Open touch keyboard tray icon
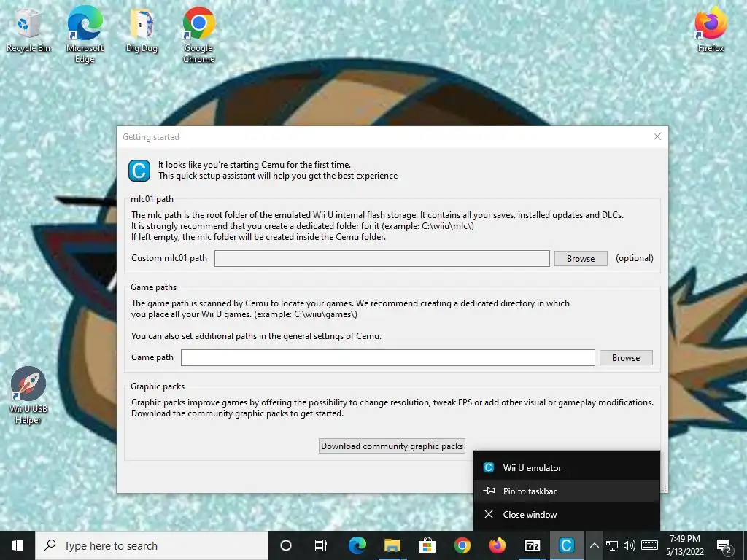 (x=649, y=545)
